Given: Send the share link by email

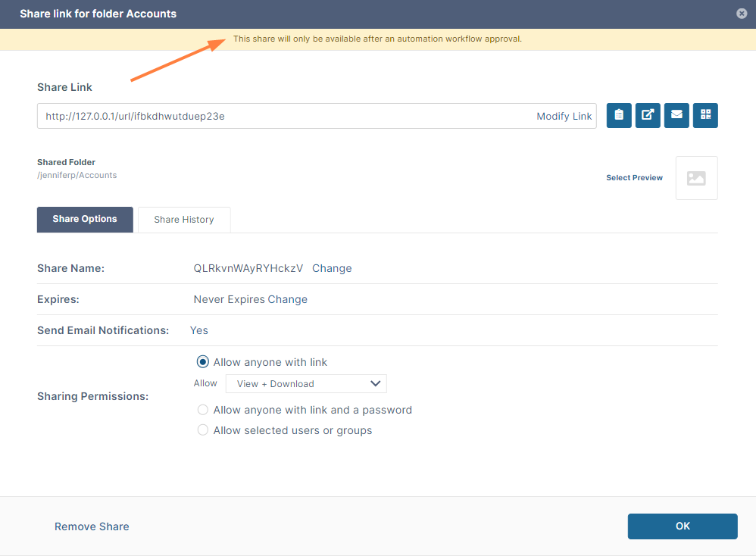Looking at the screenshot, I should coord(676,116).
